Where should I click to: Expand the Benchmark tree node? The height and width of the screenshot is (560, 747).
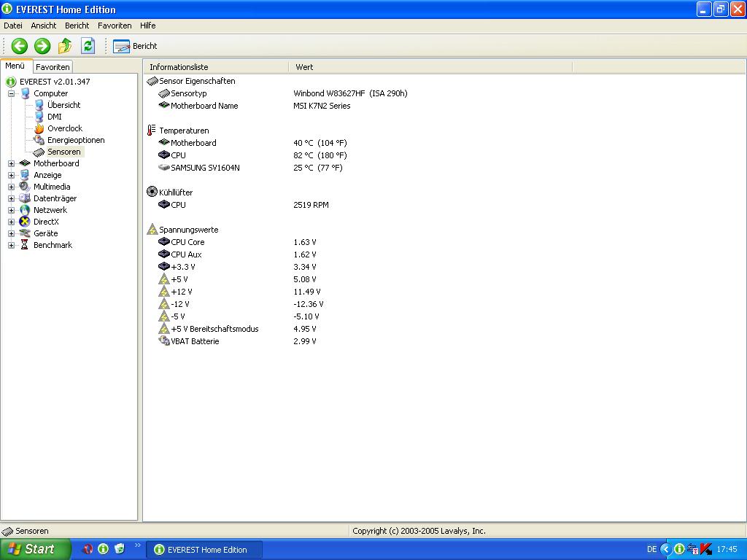(x=11, y=245)
